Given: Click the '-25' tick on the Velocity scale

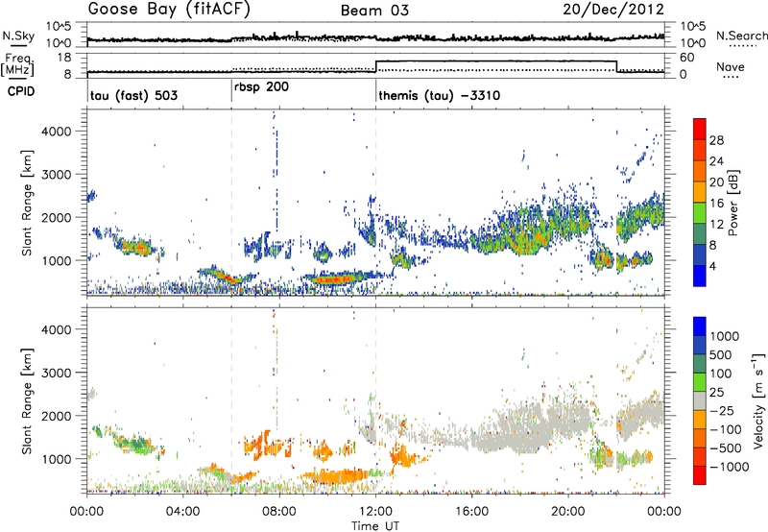Looking at the screenshot, I should pyautogui.click(x=722, y=410).
